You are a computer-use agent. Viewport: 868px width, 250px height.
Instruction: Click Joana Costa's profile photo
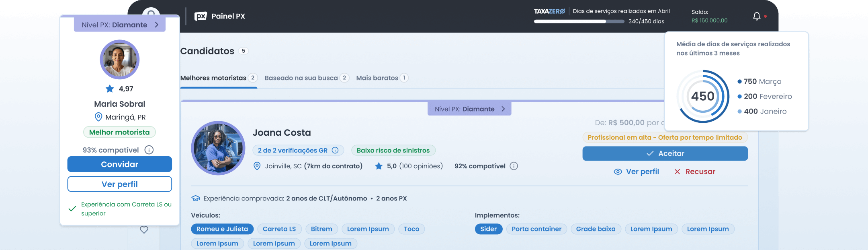[218, 148]
